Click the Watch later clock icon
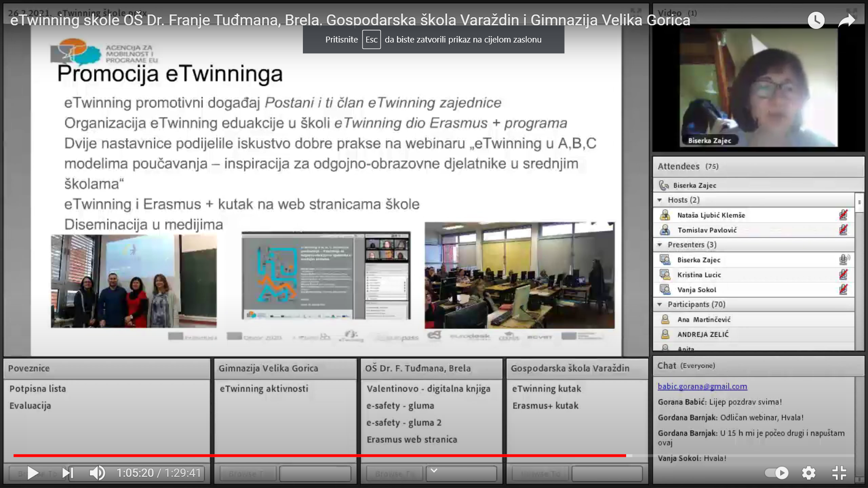This screenshot has height=488, width=868. pyautogui.click(x=816, y=20)
